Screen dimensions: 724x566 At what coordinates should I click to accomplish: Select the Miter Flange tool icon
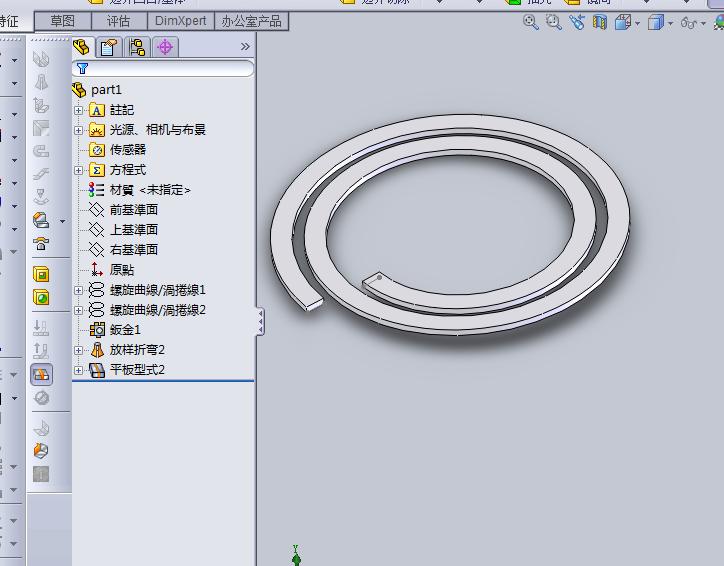click(x=41, y=128)
